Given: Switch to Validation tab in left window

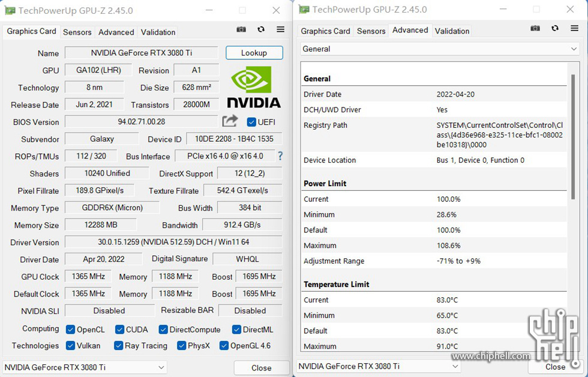Looking at the screenshot, I should [158, 32].
